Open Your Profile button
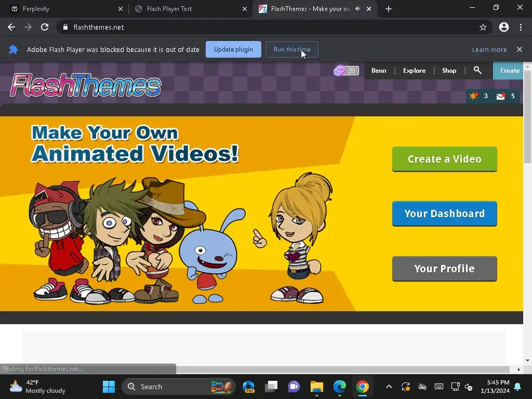The image size is (532, 399). 445,269
